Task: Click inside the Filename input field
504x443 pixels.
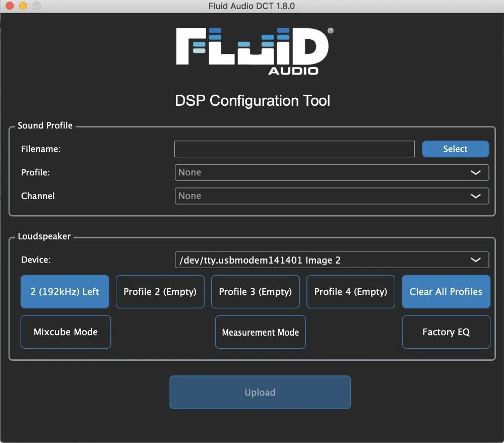Action: tap(294, 149)
